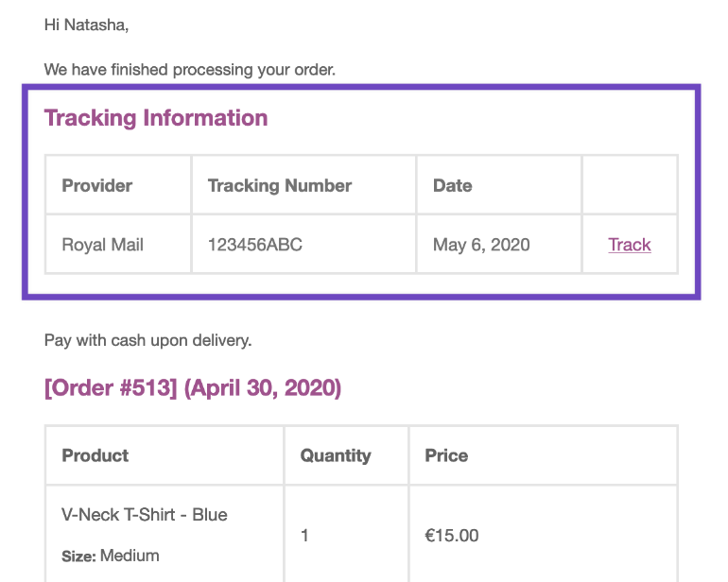
Task: Click the Size: Medium attribute text
Action: point(111,556)
